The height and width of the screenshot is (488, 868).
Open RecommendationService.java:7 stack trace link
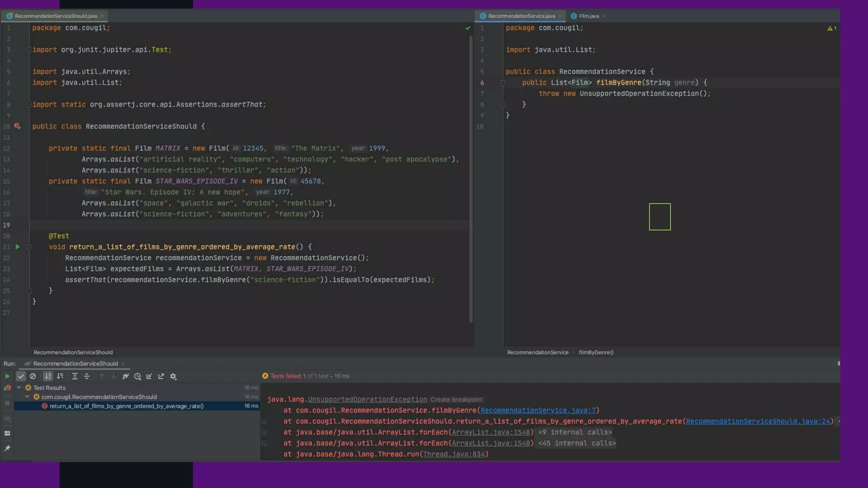[537, 410]
